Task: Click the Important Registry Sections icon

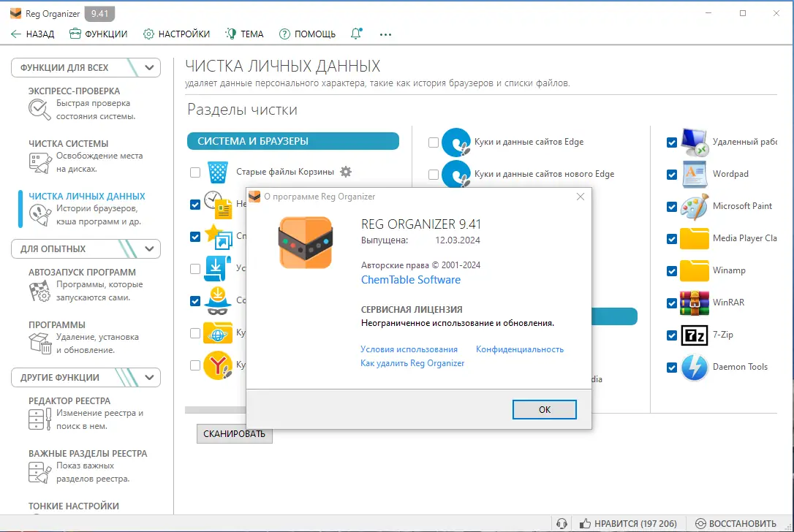Action: click(x=40, y=472)
